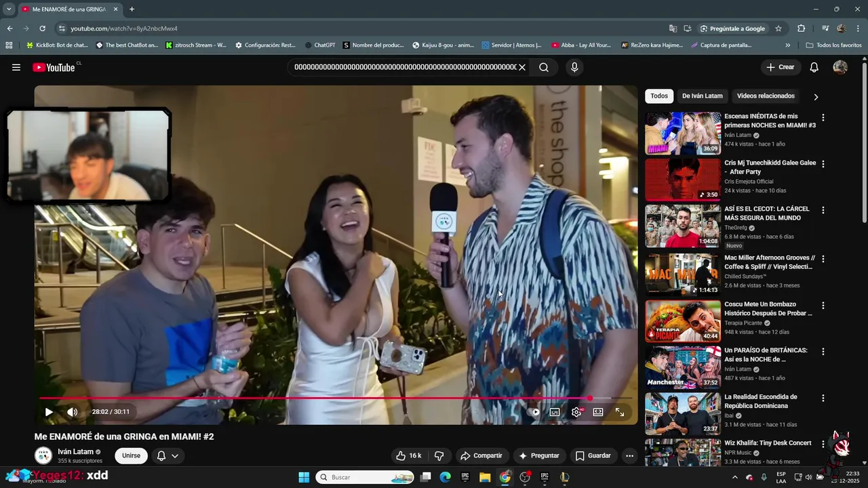The image size is (868, 488).
Task: Open options for PARAÍSO de BRITÁNICAS video
Action: point(823,351)
